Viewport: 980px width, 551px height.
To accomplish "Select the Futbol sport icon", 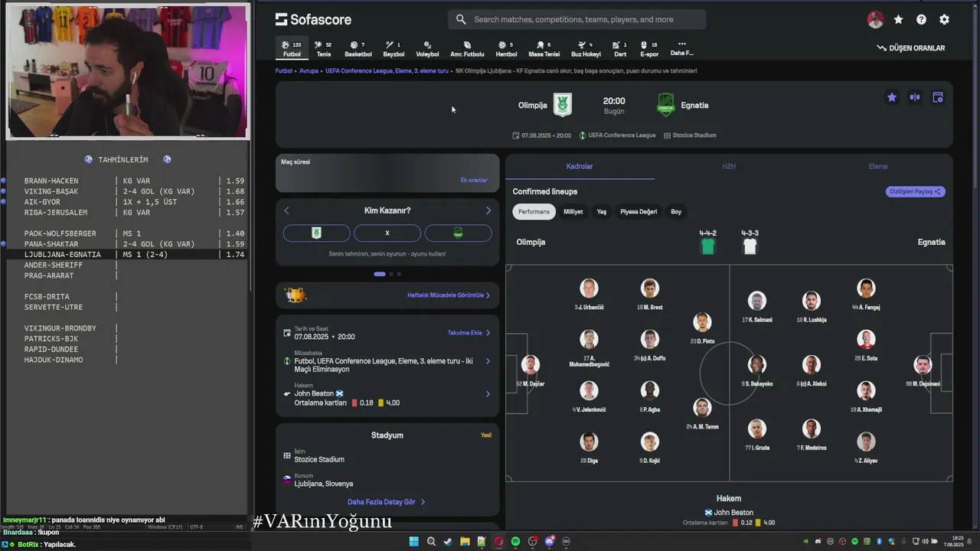I will pos(292,49).
